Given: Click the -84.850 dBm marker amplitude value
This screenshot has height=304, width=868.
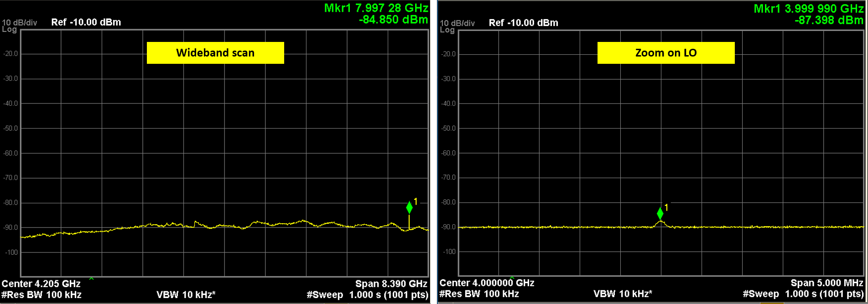Looking at the screenshot, I should pos(394,20).
